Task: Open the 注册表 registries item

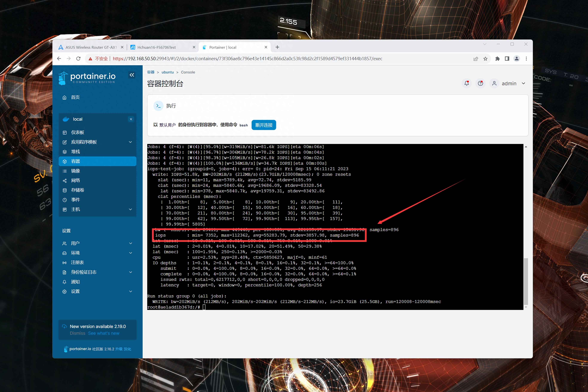Action: [77, 262]
